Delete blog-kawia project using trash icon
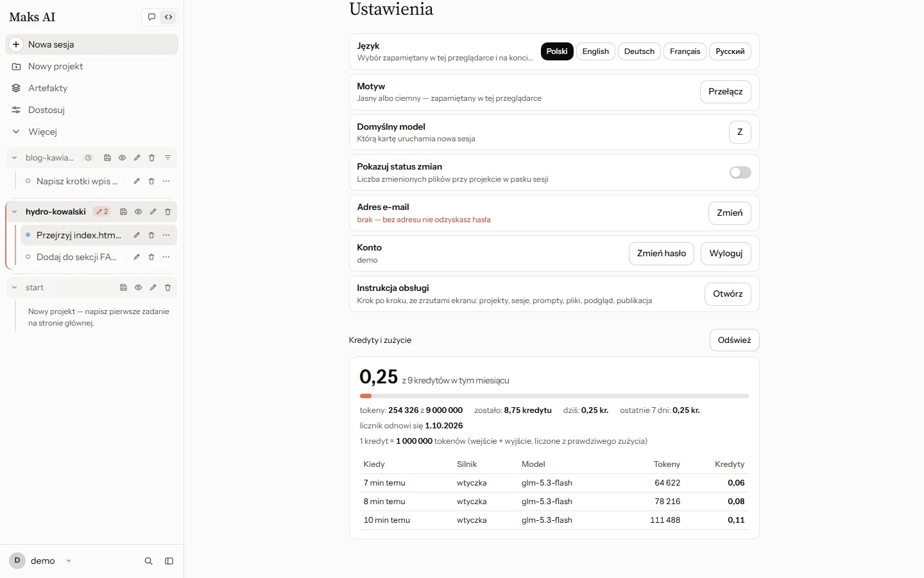The width and height of the screenshot is (924, 578). point(152,158)
